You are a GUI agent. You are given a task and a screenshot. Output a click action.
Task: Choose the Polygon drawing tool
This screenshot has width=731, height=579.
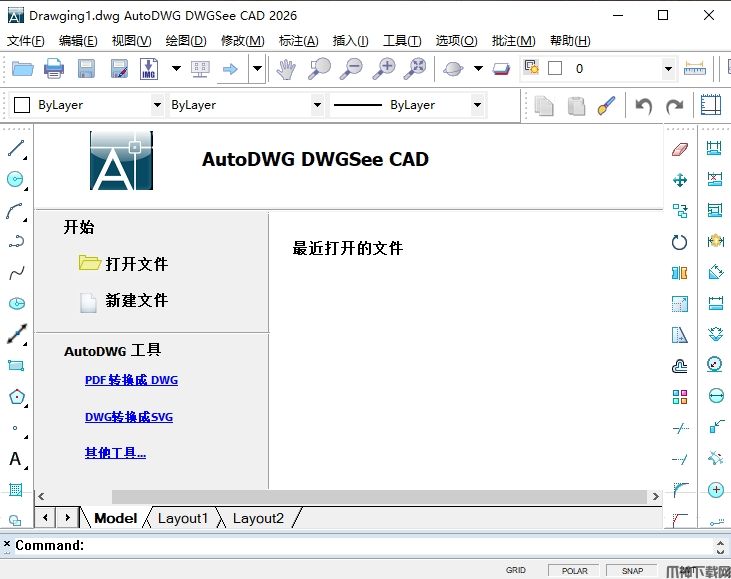[x=16, y=397]
